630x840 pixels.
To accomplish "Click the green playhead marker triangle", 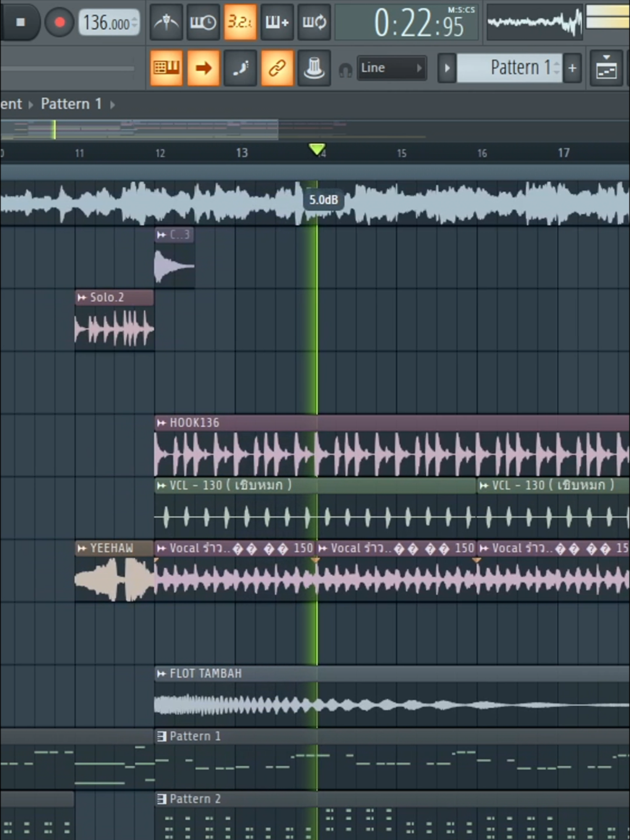I will [x=317, y=149].
